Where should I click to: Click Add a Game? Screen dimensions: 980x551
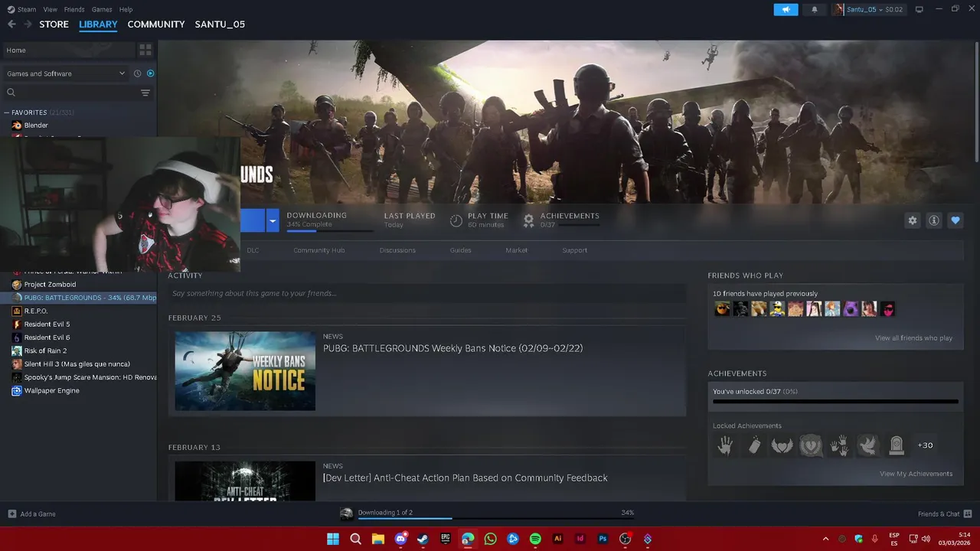(32, 514)
